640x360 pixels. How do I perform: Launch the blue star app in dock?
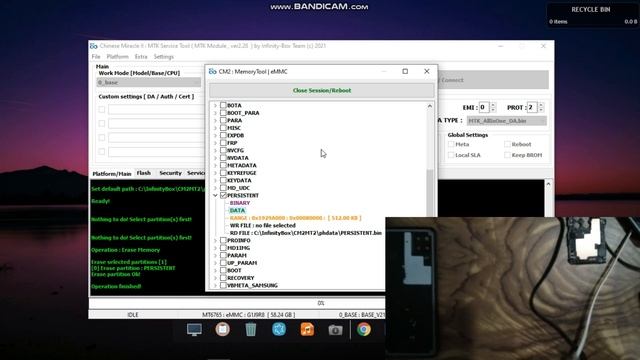pos(279,329)
